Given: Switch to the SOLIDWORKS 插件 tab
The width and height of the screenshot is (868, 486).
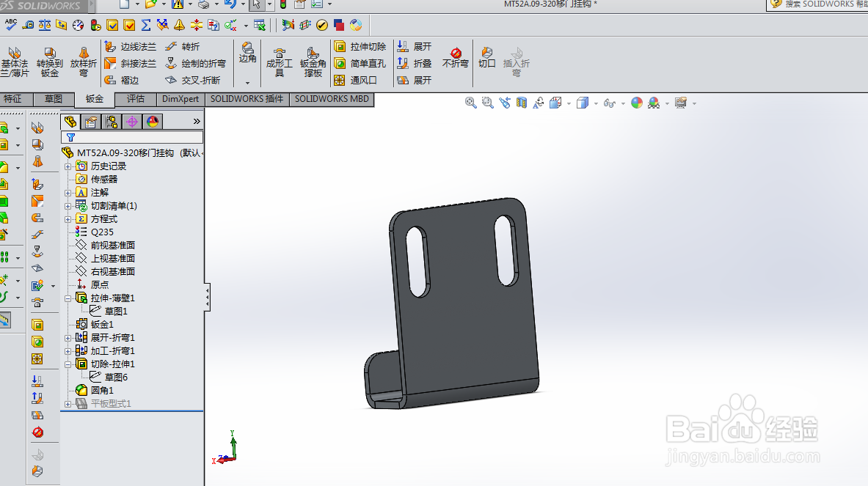Looking at the screenshot, I should [x=247, y=99].
